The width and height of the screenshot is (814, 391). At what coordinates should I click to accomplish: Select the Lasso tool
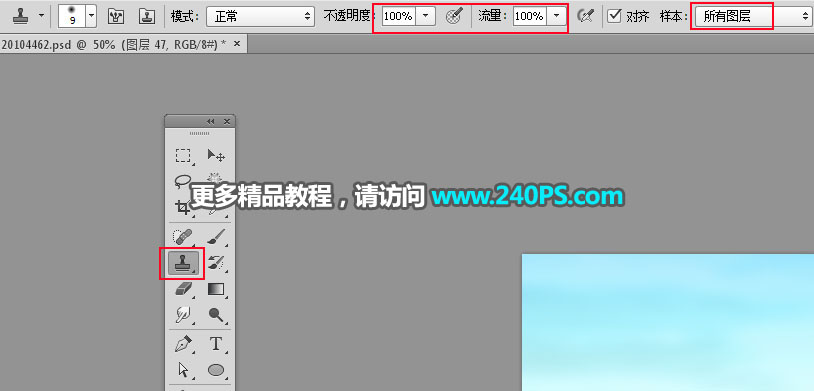(x=183, y=182)
